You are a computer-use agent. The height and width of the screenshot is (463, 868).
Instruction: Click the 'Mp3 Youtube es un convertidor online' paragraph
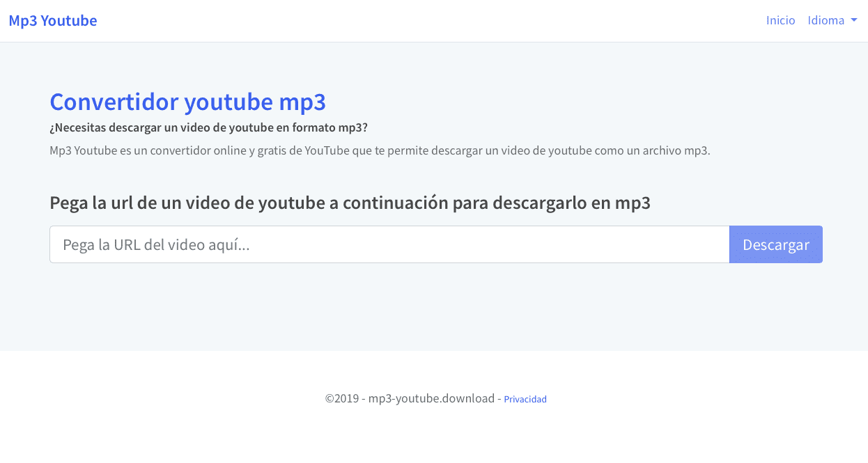(x=380, y=150)
